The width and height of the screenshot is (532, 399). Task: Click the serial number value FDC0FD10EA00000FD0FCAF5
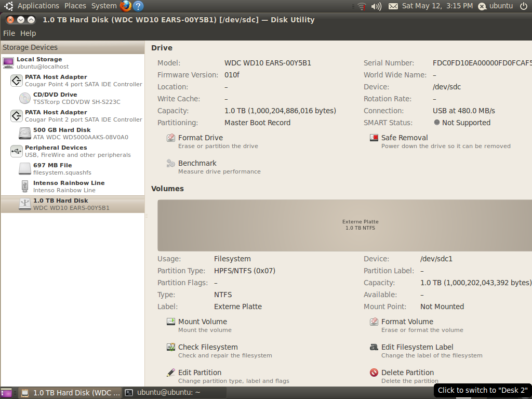tap(482, 63)
